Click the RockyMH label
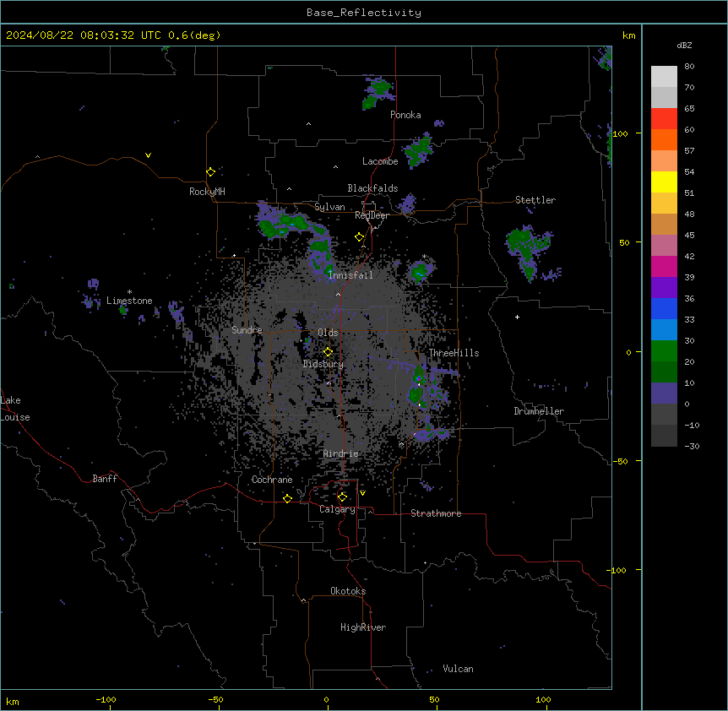 click(x=207, y=191)
